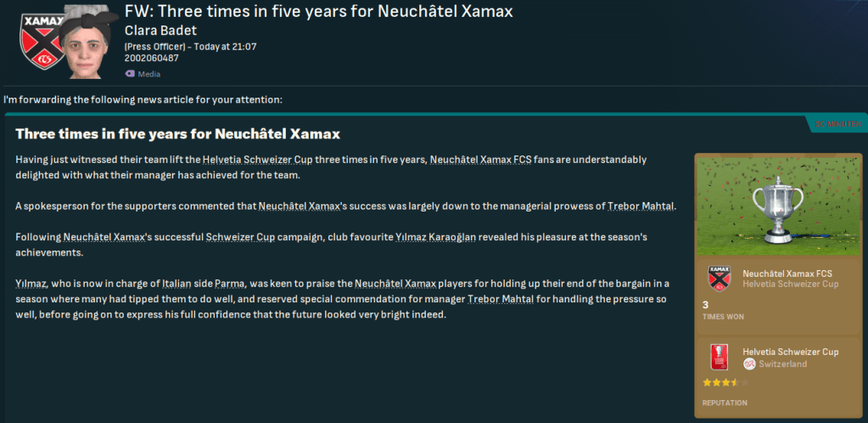Click the 30 minutes time tag

[838, 125]
